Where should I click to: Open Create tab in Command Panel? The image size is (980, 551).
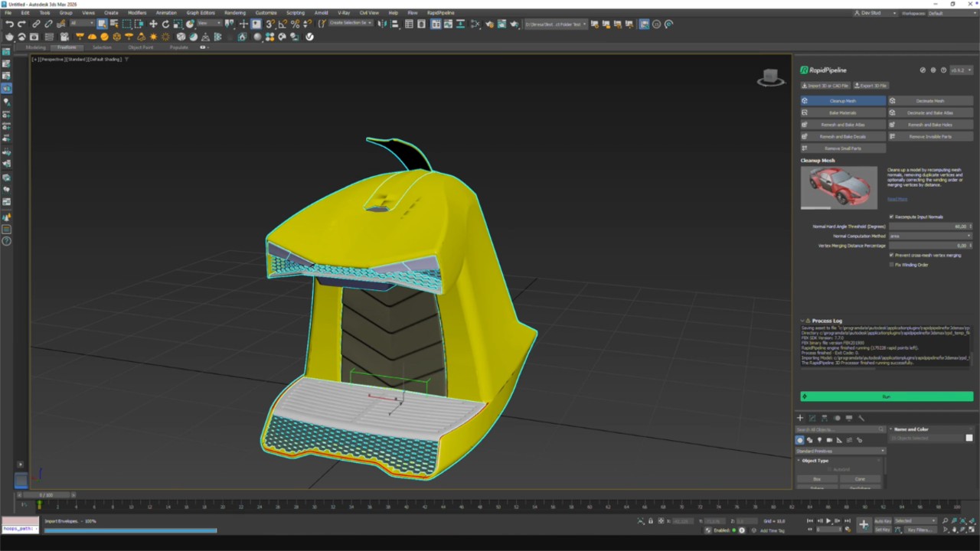(800, 418)
